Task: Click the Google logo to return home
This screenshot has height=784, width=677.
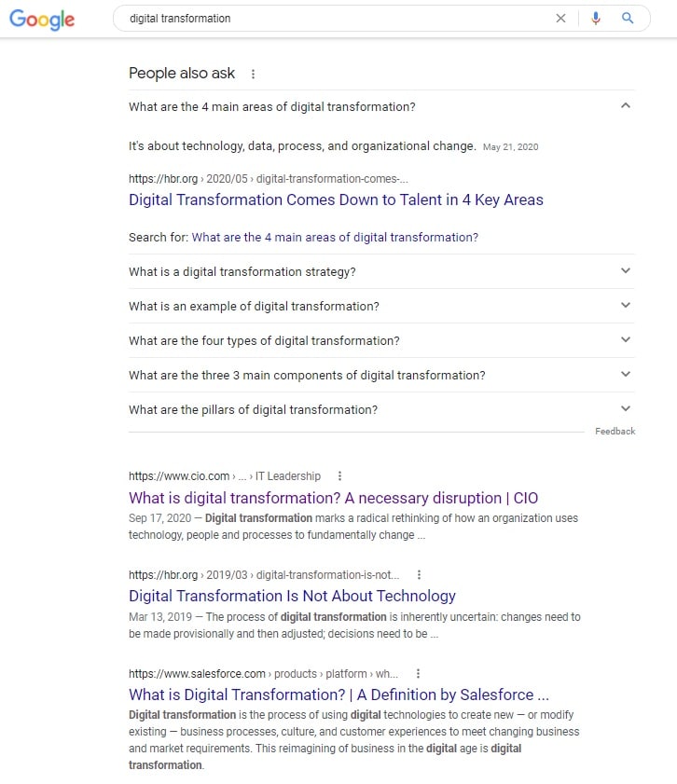Action: tap(41, 20)
